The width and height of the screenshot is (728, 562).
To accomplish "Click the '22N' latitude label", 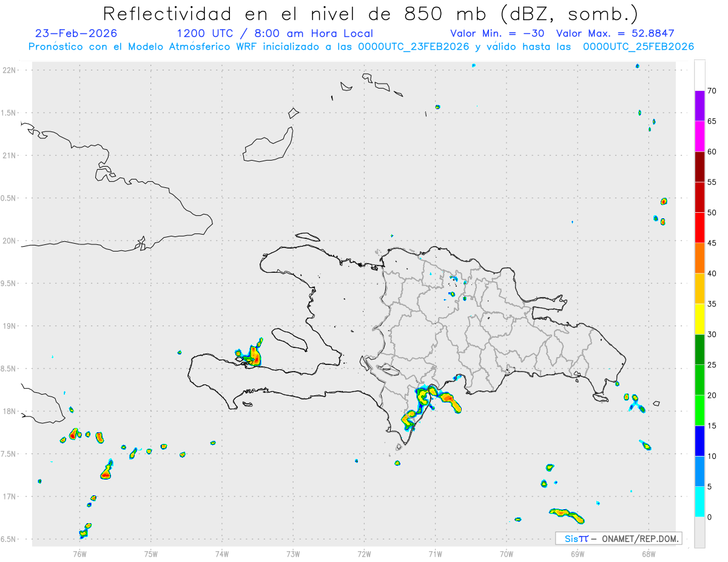I will click(x=10, y=70).
